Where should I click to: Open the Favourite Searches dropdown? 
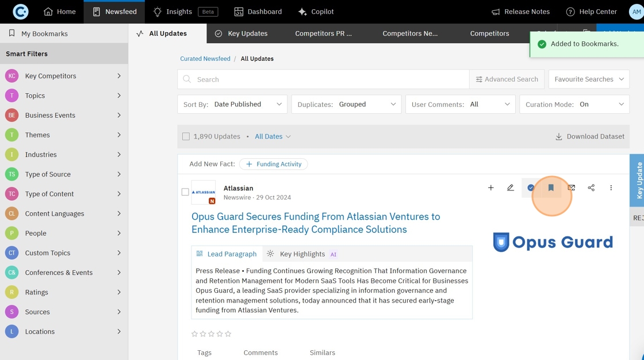589,79
